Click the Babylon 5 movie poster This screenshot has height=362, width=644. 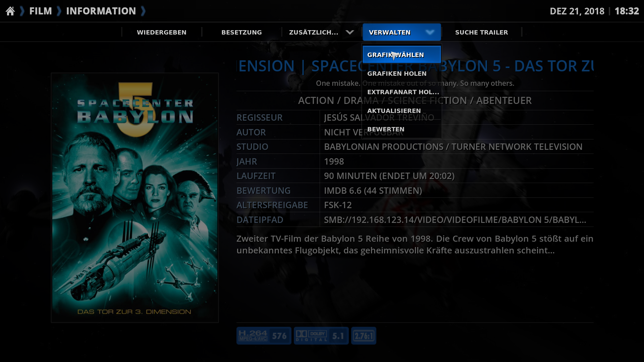pyautogui.click(x=135, y=198)
